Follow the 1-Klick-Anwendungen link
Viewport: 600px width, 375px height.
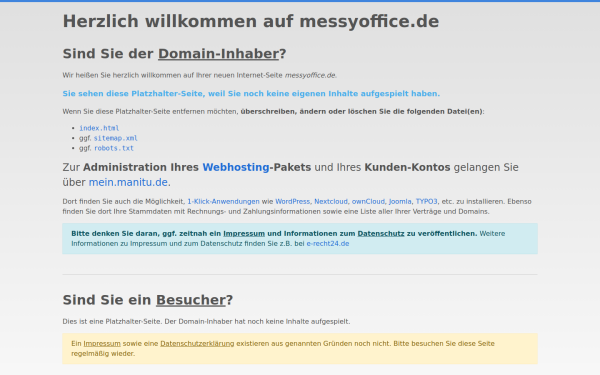pyautogui.click(x=223, y=202)
